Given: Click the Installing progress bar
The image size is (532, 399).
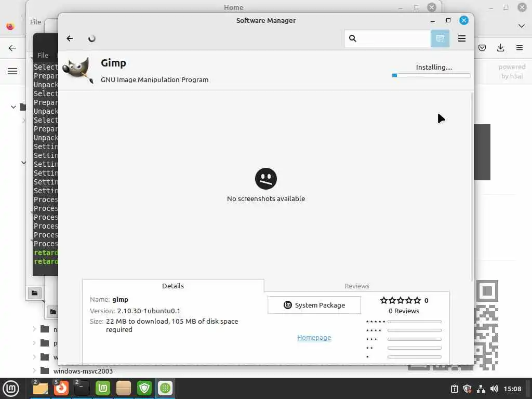Looking at the screenshot, I should point(431,75).
